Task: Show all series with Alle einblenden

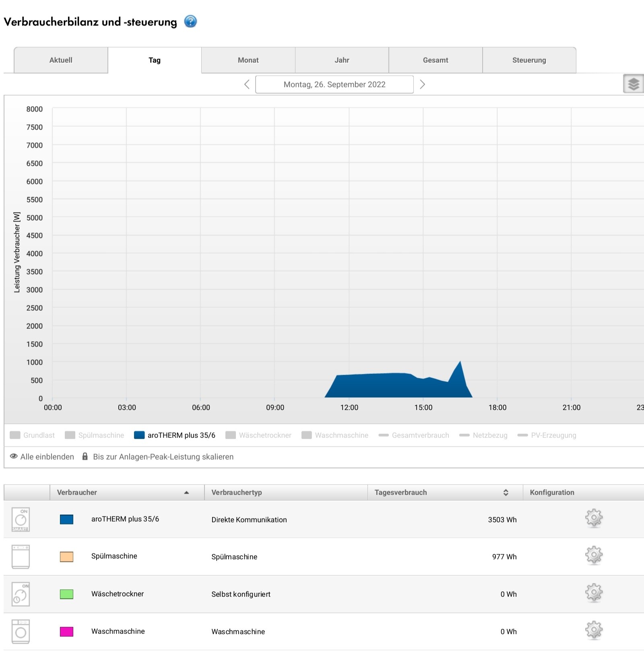Action: point(42,457)
